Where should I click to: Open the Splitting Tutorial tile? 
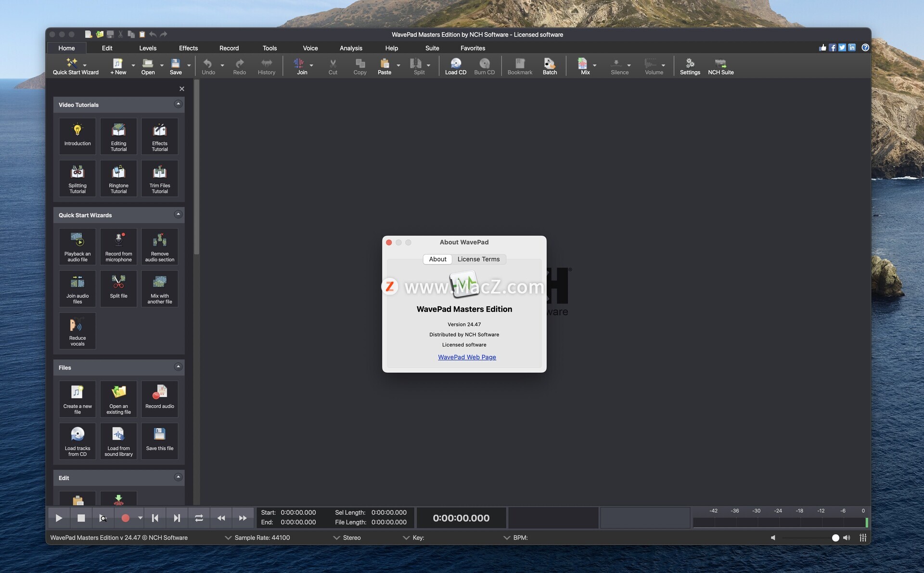tap(77, 178)
